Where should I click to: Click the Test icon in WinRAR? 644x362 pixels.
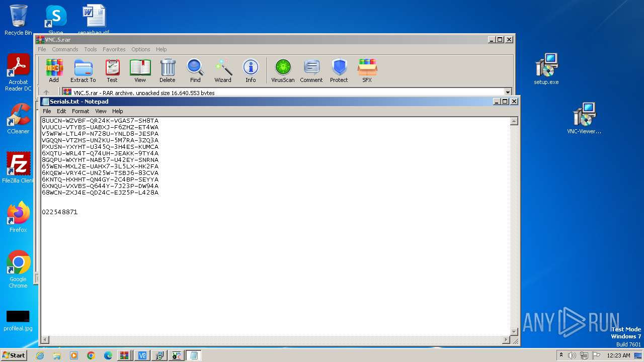click(x=112, y=70)
